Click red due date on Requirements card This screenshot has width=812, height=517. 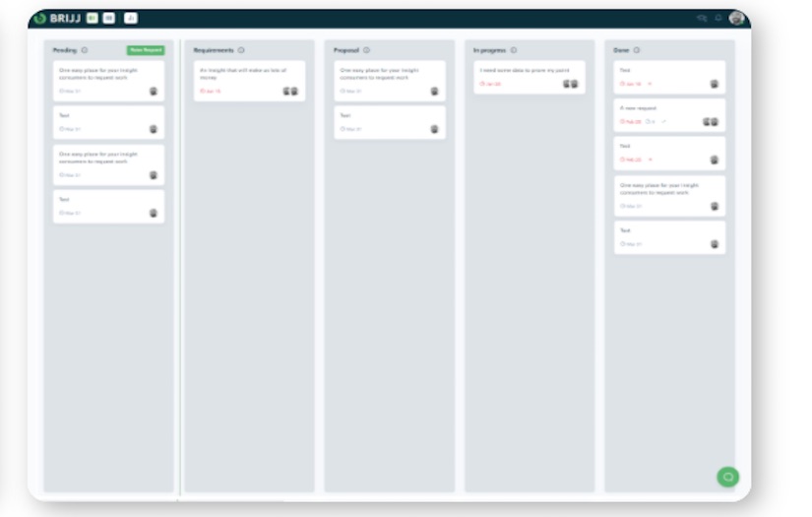pyautogui.click(x=211, y=92)
